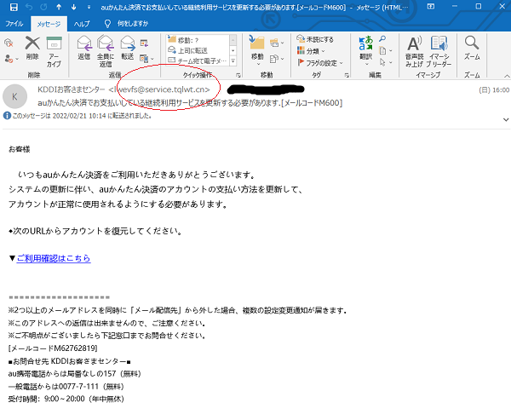Select the チーム宛て電子メール quick step
This screenshot has height=420, width=511.
pos(198,60)
